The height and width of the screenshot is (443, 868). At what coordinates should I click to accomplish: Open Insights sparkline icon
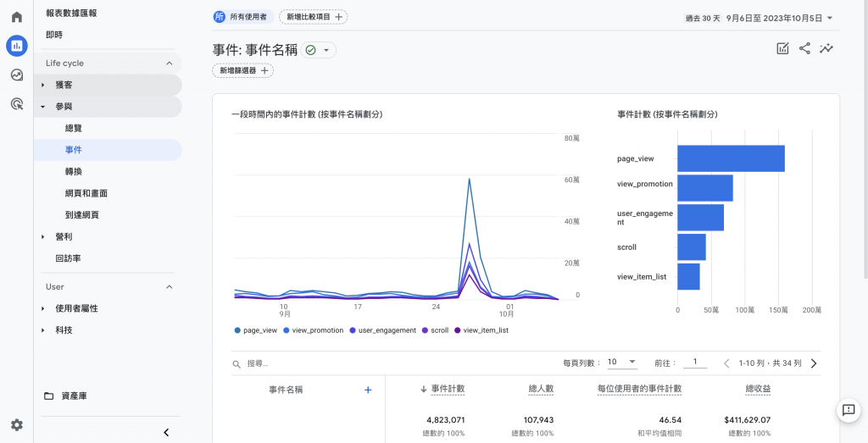pos(826,48)
